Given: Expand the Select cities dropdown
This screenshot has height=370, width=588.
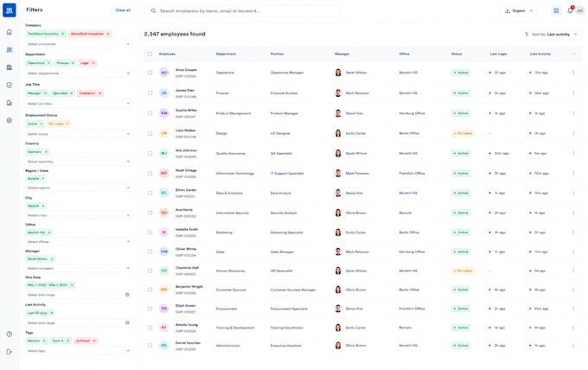Looking at the screenshot, I should point(79,215).
